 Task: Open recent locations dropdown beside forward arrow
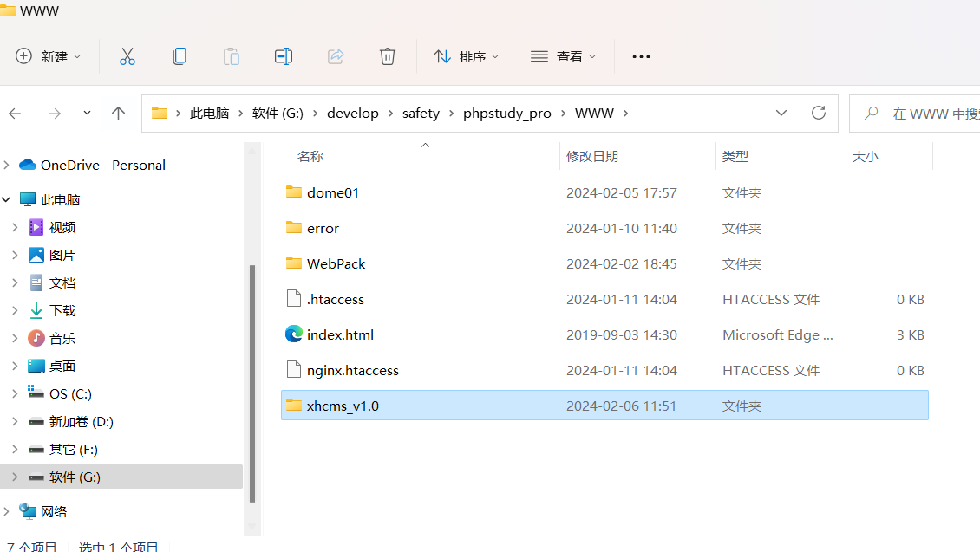point(87,113)
